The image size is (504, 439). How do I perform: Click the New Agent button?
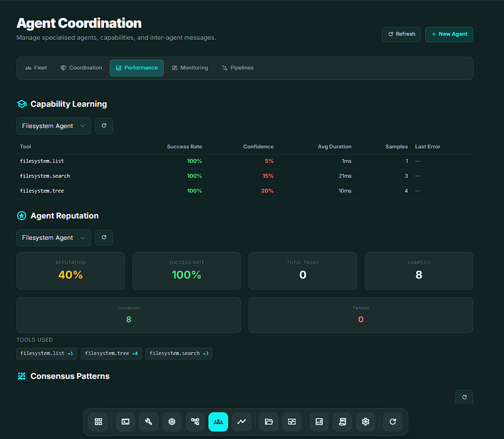click(x=449, y=34)
